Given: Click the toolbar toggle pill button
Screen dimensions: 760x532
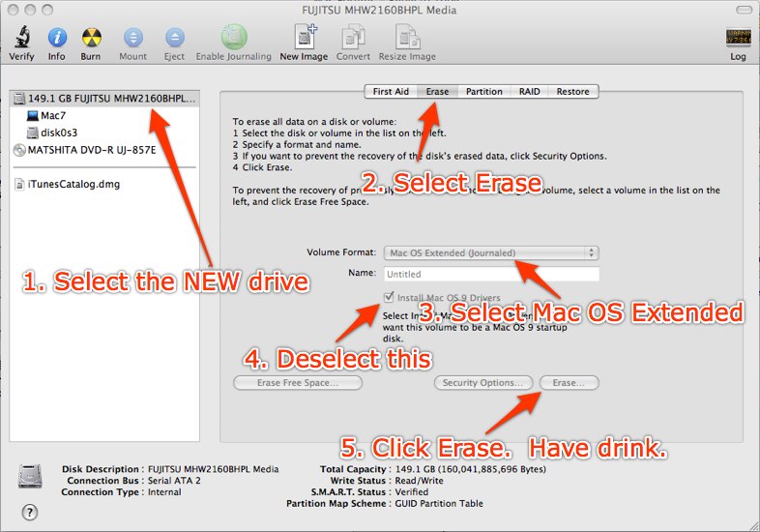Looking at the screenshot, I should click(x=744, y=10).
